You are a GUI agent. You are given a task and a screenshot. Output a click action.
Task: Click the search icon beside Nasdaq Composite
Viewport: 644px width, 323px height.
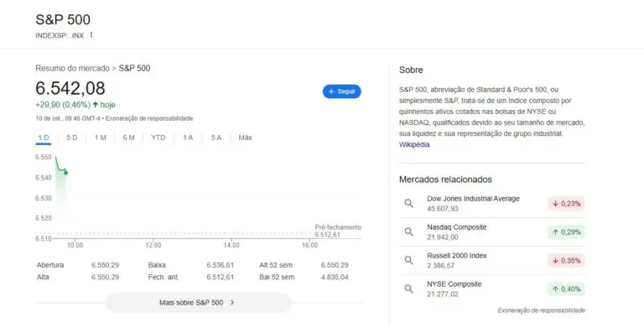408,232
